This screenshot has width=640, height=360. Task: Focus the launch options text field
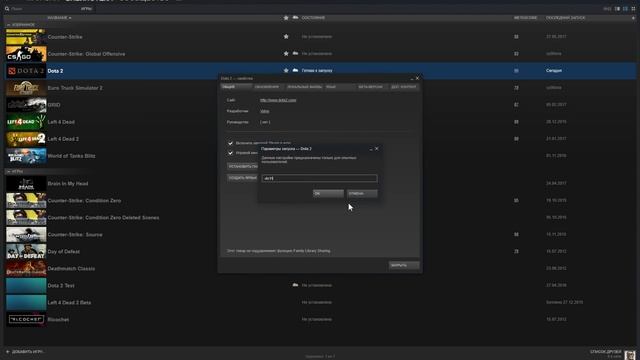coord(319,178)
